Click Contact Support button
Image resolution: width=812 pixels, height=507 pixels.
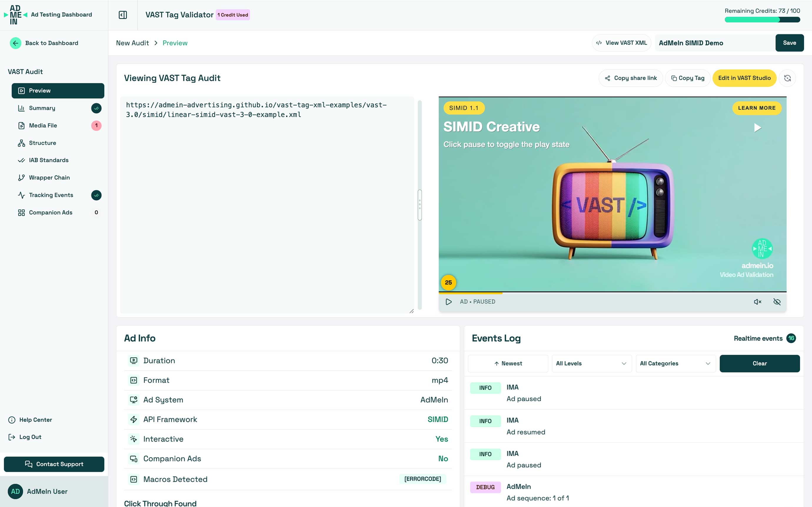(54, 464)
